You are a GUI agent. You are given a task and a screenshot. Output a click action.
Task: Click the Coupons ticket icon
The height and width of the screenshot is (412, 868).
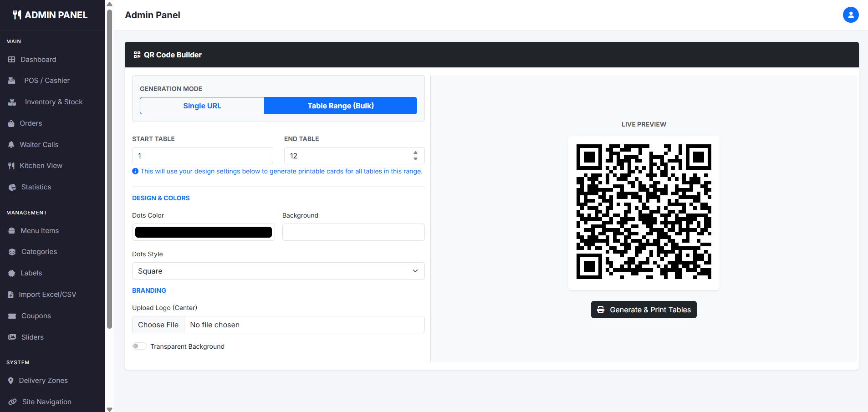(12, 316)
